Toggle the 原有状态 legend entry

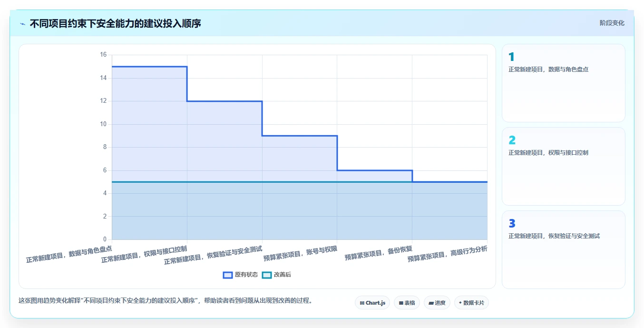pos(241,275)
